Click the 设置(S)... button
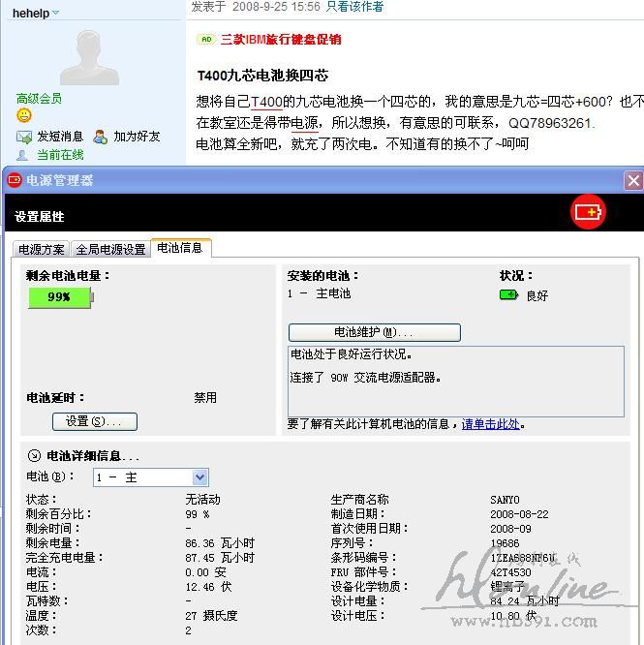The height and width of the screenshot is (645, 644). click(x=95, y=421)
